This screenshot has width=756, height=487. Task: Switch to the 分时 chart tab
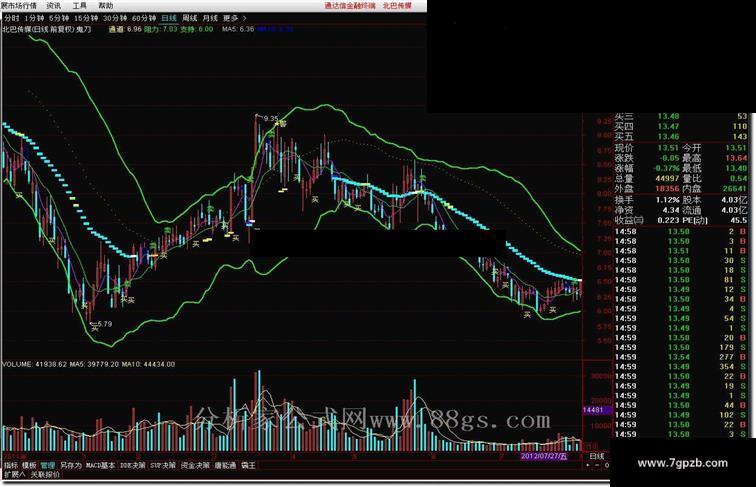point(12,18)
